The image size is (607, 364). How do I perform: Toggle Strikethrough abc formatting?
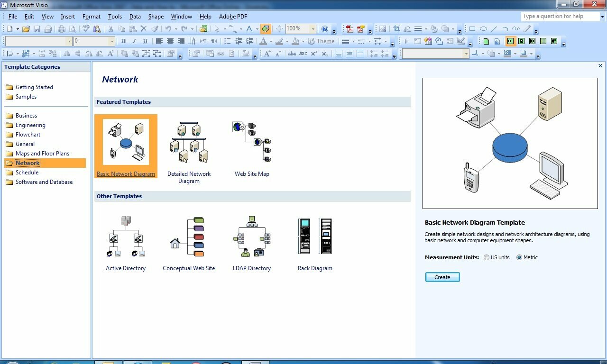[292, 54]
